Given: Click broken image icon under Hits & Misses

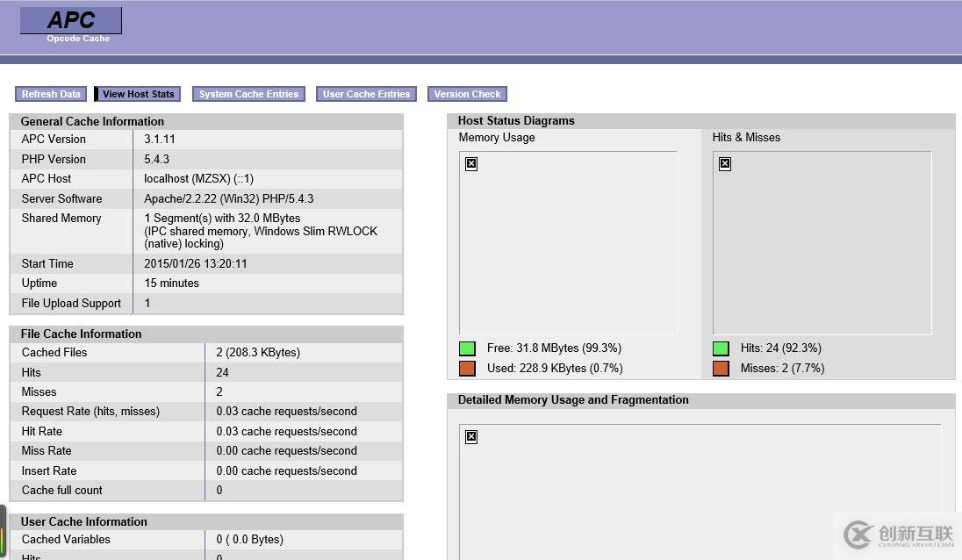Looking at the screenshot, I should click(x=724, y=164).
